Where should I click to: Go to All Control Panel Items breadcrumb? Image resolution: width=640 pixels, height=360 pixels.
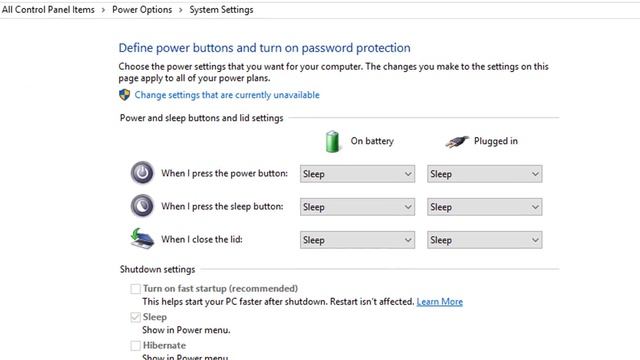tap(48, 10)
